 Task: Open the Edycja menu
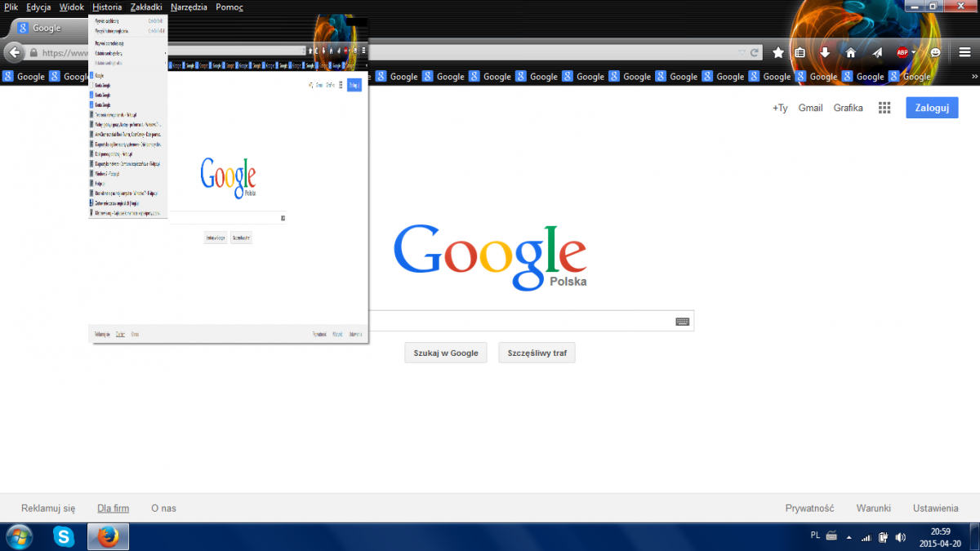38,7
